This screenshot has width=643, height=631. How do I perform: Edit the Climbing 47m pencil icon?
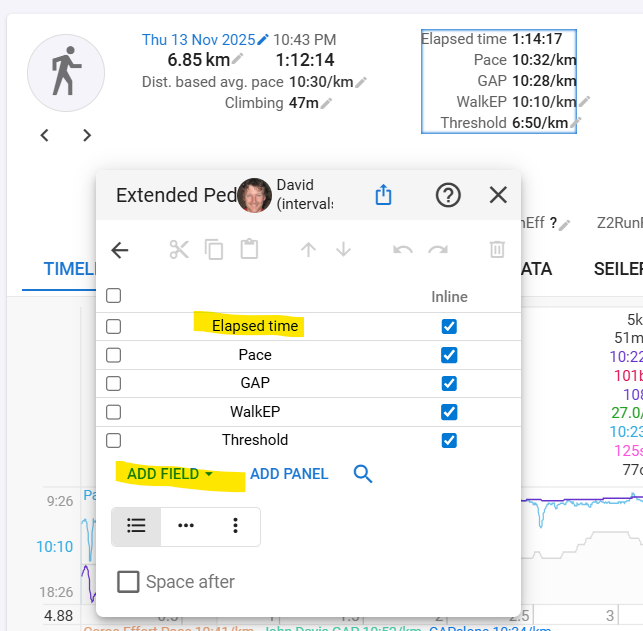tap(326, 103)
